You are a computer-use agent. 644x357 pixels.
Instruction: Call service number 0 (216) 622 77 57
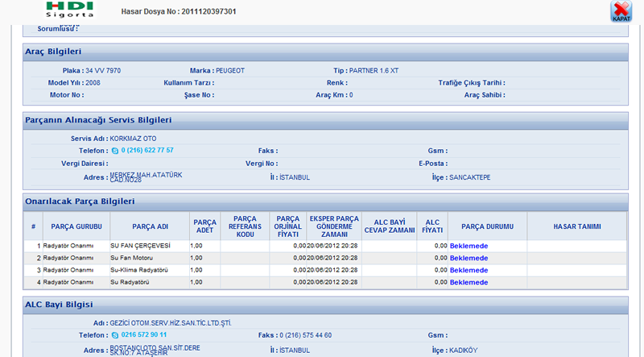tap(147, 151)
